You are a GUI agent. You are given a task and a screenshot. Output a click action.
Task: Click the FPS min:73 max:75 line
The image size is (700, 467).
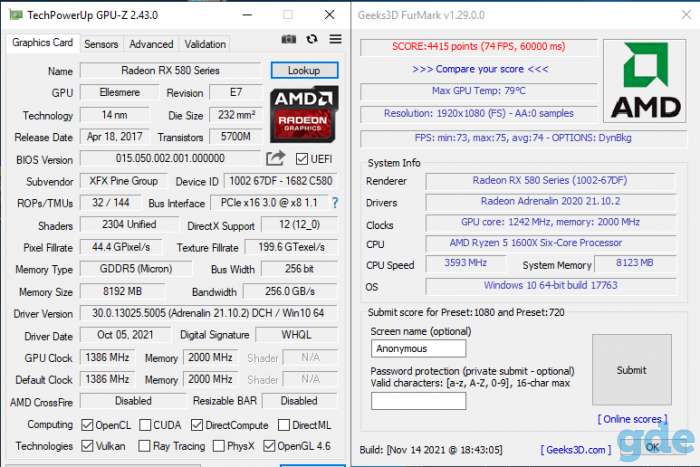pyautogui.click(x=523, y=138)
